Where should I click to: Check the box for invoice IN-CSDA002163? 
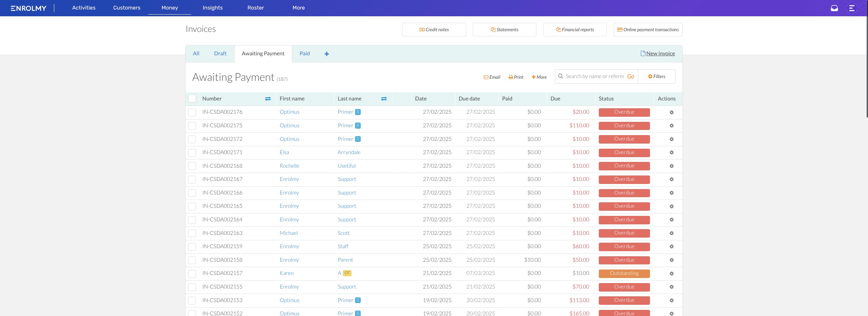[192, 233]
